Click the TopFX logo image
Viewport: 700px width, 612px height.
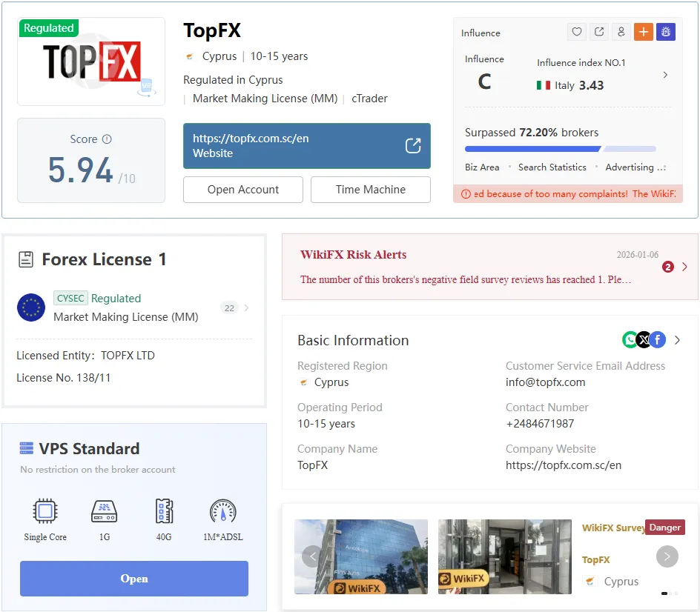(91, 61)
